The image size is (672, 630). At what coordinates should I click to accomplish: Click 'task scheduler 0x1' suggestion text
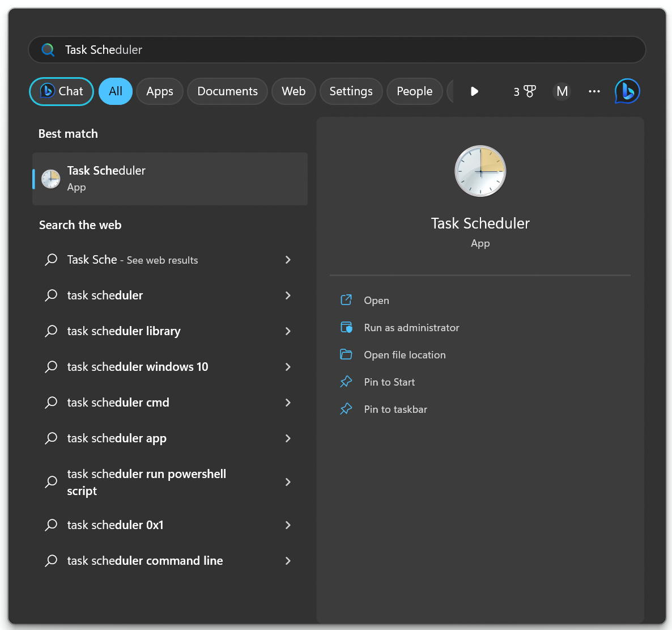click(x=115, y=525)
